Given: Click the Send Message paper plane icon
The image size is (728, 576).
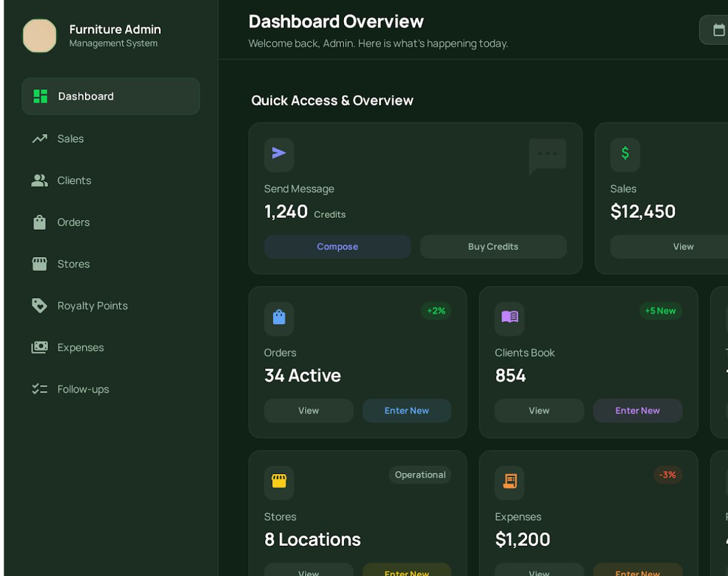Looking at the screenshot, I should [279, 153].
